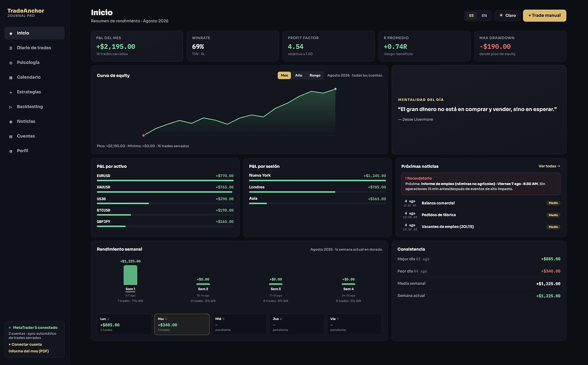Screen dimensions: 588x365
Task: Click the Medio badge for Pedidos de fábrica
Action: (x=553, y=215)
